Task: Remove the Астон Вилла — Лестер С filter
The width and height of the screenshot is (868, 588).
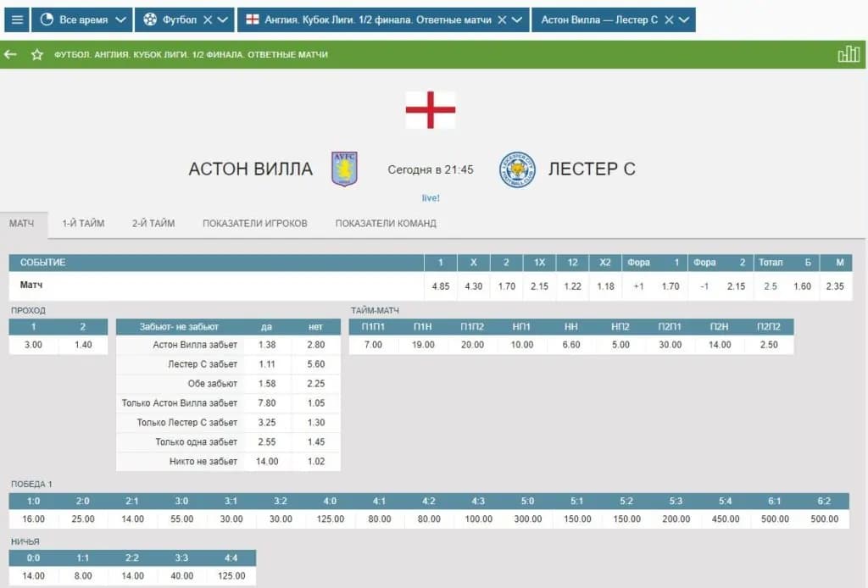Action: coord(669,20)
